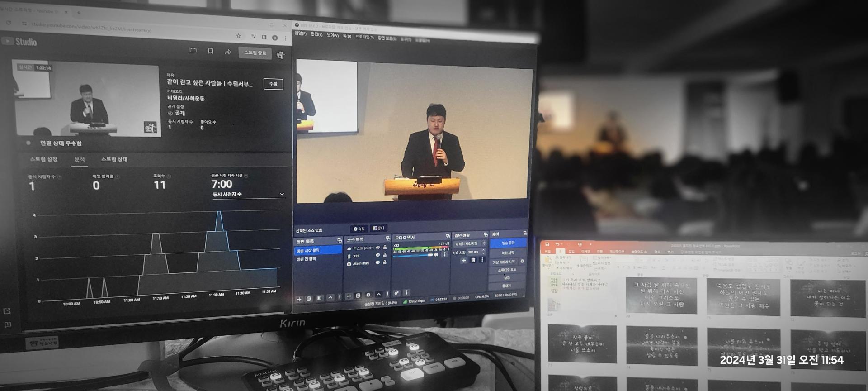
Task: Delete the selected scene in OBS scene list
Action: [x=309, y=299]
